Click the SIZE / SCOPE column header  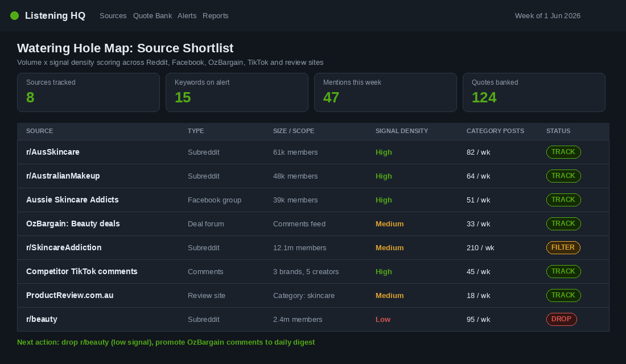click(294, 131)
